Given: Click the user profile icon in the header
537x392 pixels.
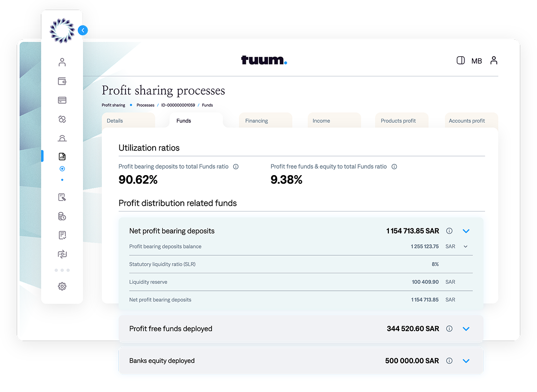Looking at the screenshot, I should pyautogui.click(x=494, y=60).
